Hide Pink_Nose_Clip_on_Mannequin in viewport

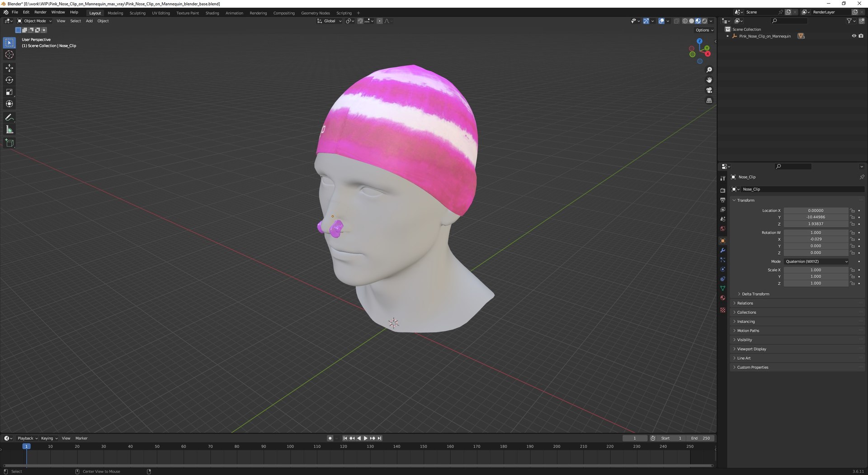tap(854, 36)
